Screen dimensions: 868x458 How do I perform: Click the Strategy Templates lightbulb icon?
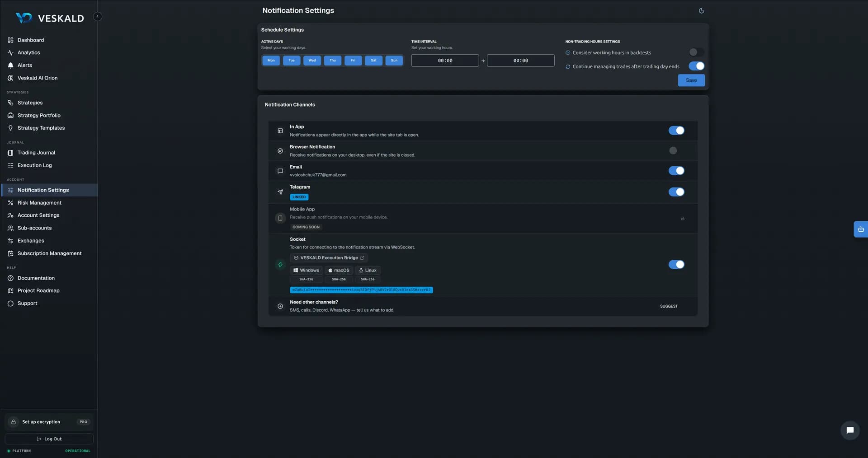10,128
